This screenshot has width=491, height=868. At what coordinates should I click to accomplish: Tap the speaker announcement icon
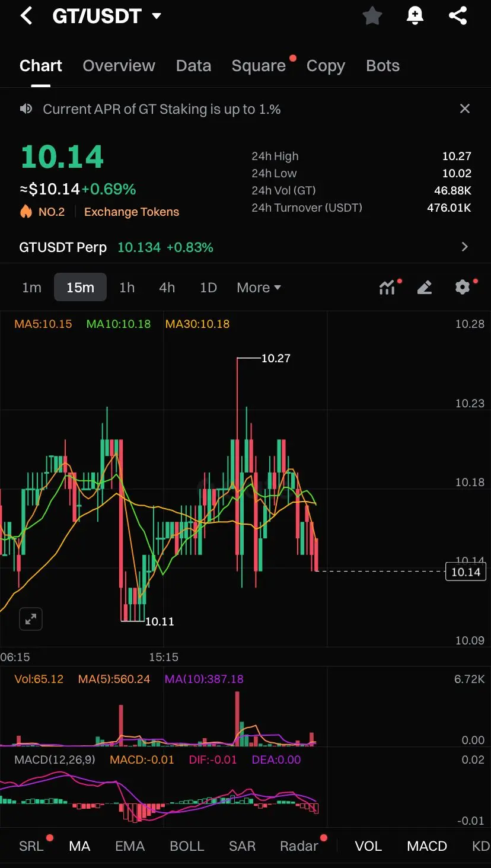pyautogui.click(x=25, y=108)
